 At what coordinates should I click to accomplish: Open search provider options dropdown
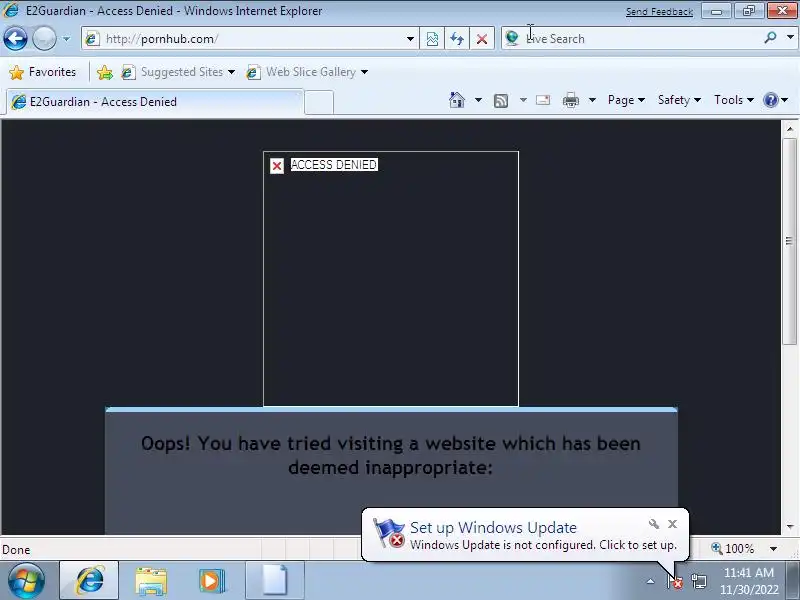790,38
